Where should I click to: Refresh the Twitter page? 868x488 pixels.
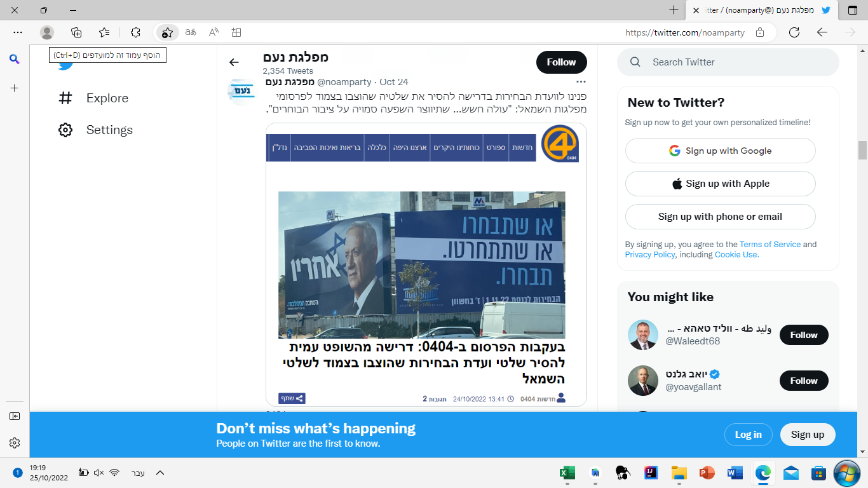pos(794,32)
